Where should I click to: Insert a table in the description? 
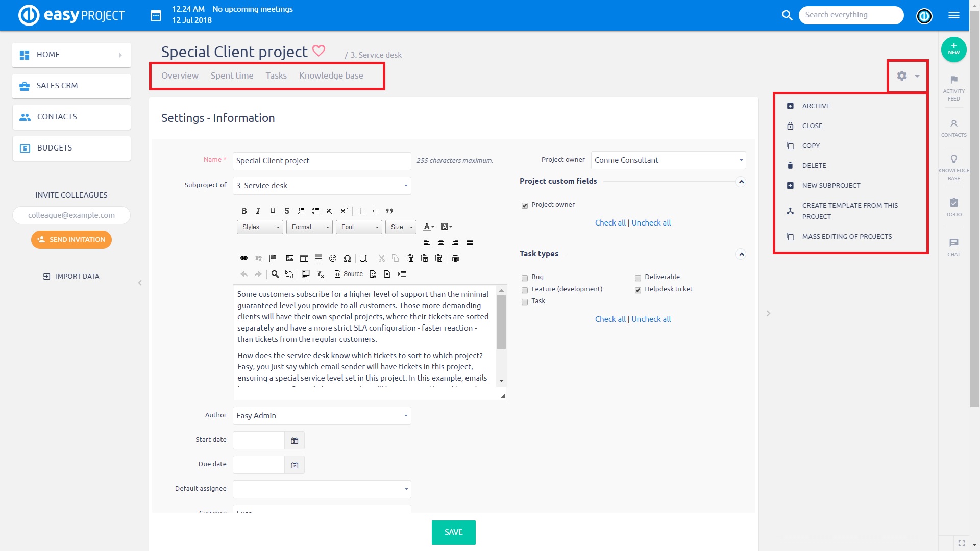click(304, 258)
